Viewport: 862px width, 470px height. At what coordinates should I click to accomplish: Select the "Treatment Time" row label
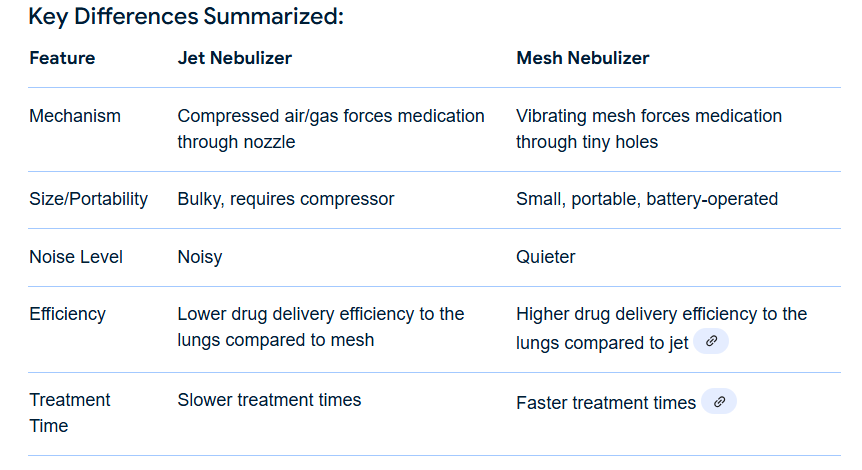(70, 413)
